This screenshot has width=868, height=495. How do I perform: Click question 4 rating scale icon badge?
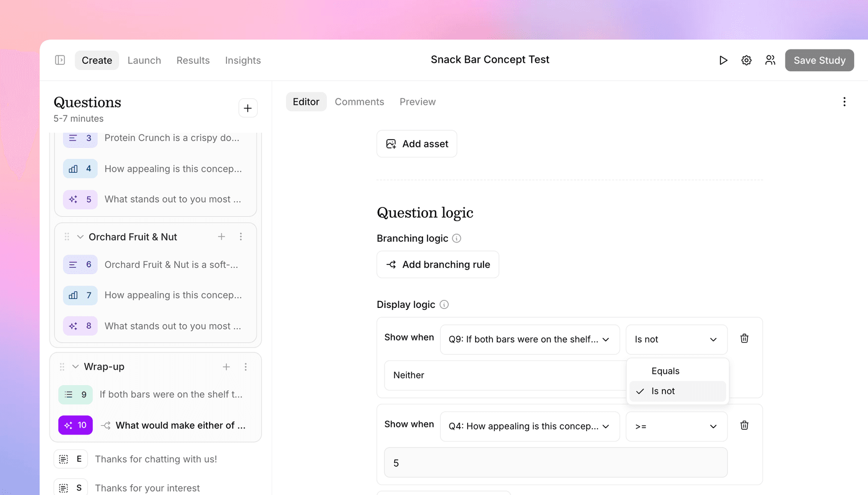pos(80,169)
